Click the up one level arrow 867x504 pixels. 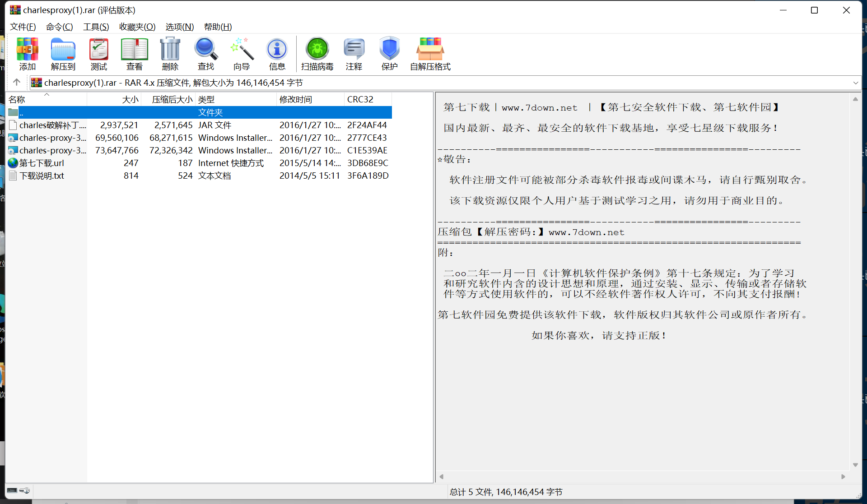click(x=17, y=82)
